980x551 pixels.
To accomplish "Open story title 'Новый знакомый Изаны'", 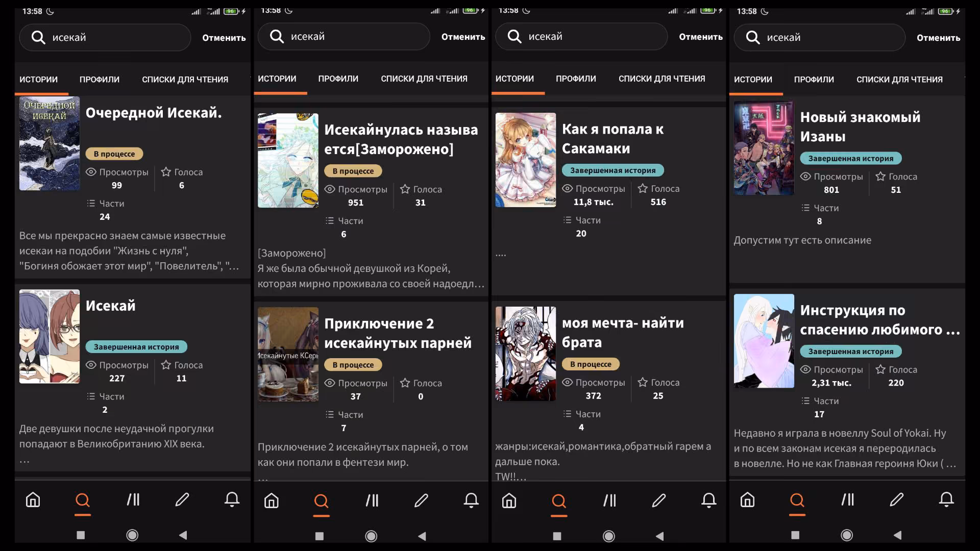I will pyautogui.click(x=860, y=127).
